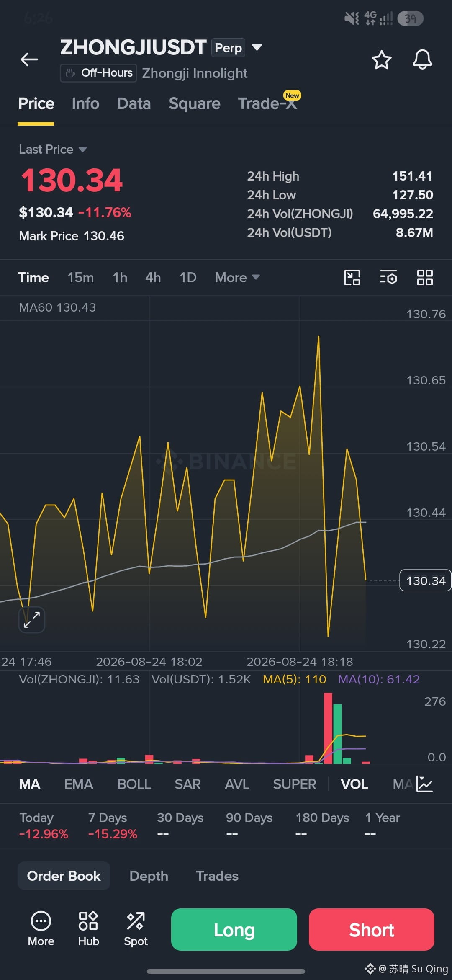Tap the Off-Hours badge
Image resolution: width=452 pixels, height=980 pixels.
[99, 73]
